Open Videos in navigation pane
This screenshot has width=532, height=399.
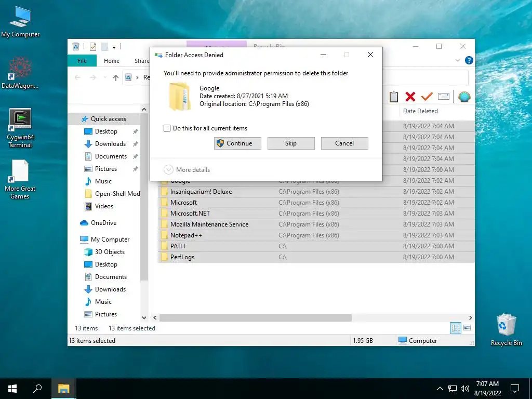[104, 206]
